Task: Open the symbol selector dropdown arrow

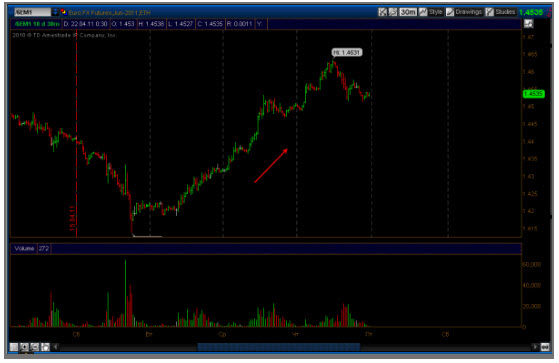Action: (55, 12)
